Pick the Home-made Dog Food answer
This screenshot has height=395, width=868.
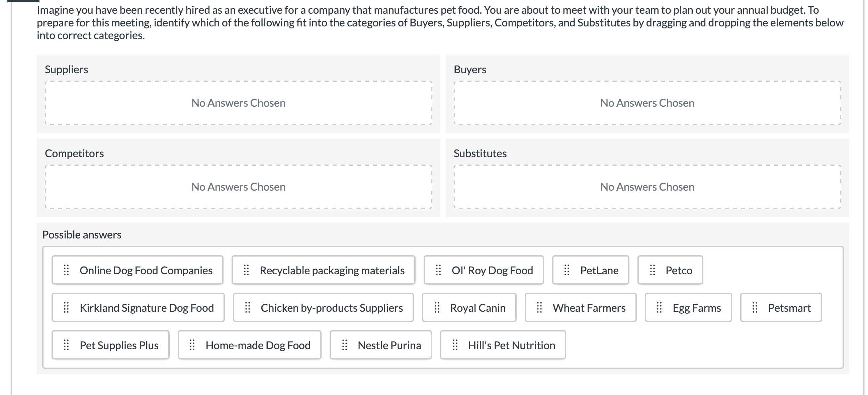[258, 345]
